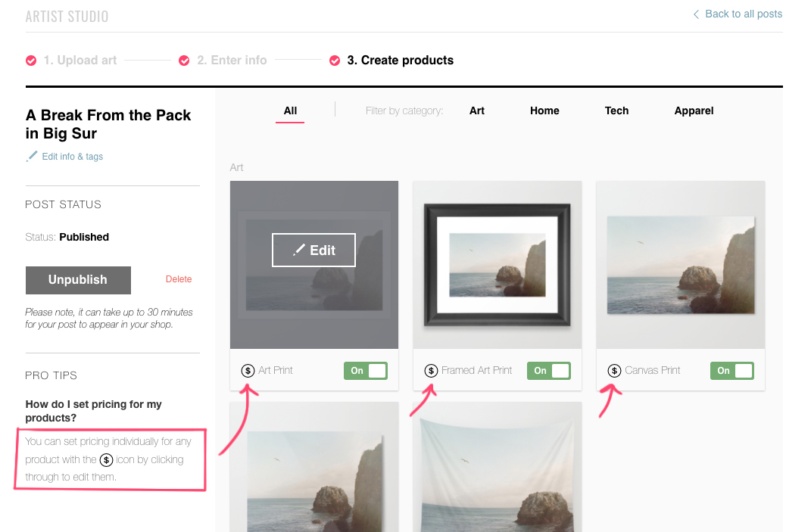Open the Back to all posts link

(x=744, y=14)
